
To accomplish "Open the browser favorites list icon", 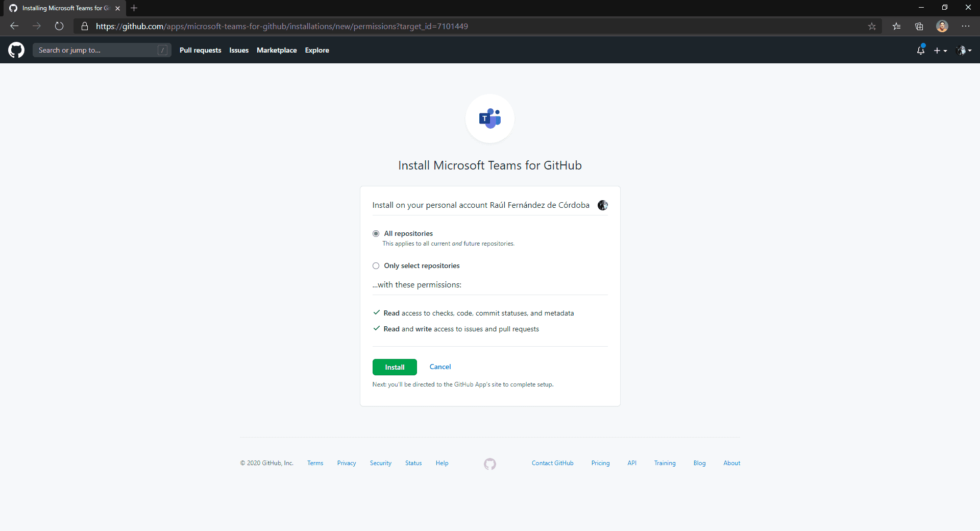I will click(896, 26).
